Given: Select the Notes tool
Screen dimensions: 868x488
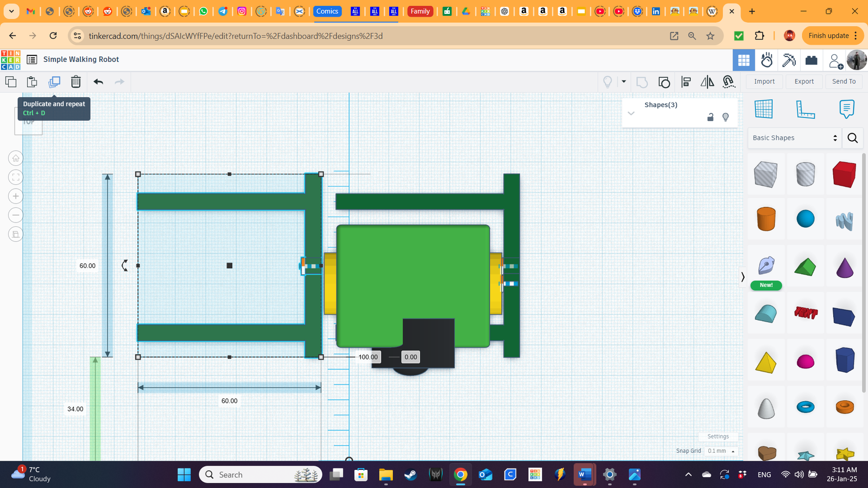Looking at the screenshot, I should 847,109.
